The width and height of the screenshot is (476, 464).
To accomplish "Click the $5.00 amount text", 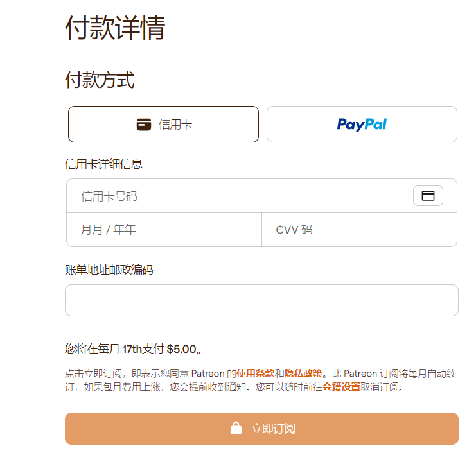I will [x=182, y=349].
